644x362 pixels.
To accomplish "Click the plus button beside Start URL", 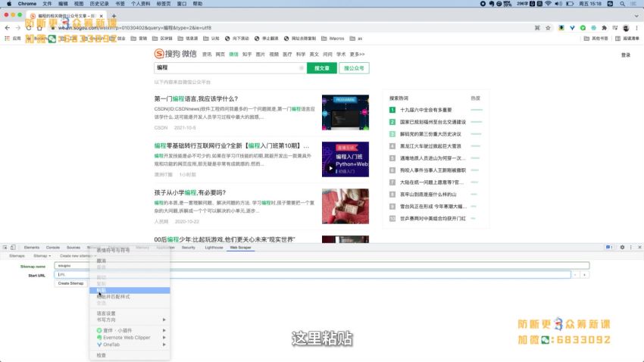I will coord(584,275).
